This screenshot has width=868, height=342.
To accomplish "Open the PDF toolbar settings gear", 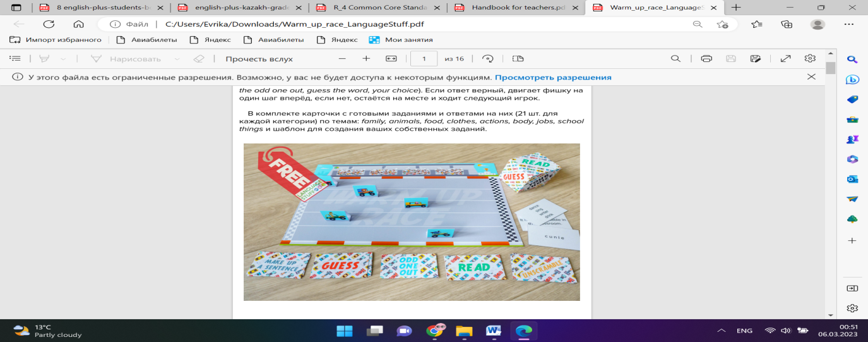I will 810,58.
